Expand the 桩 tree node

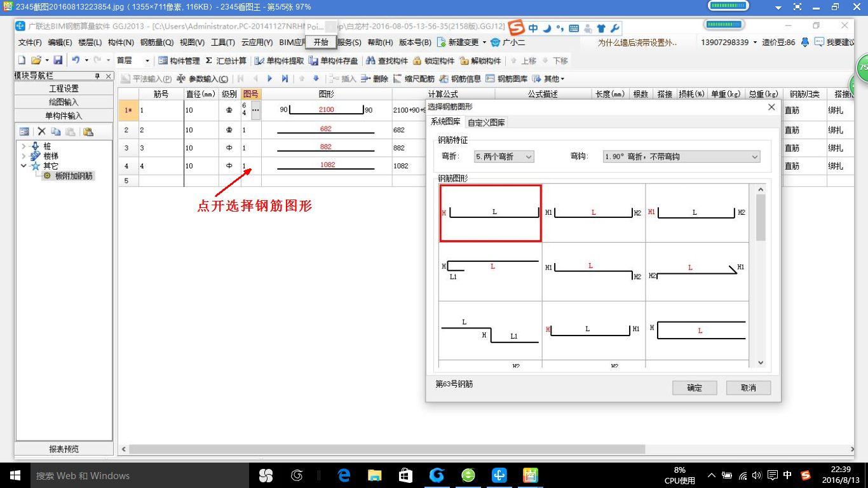point(24,146)
